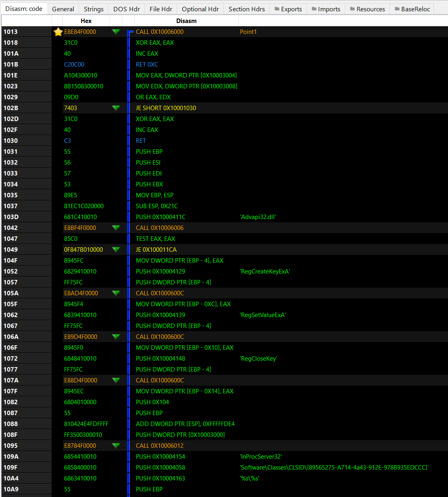
Task: Follow the green arrow at address 105A
Action: pos(116,293)
